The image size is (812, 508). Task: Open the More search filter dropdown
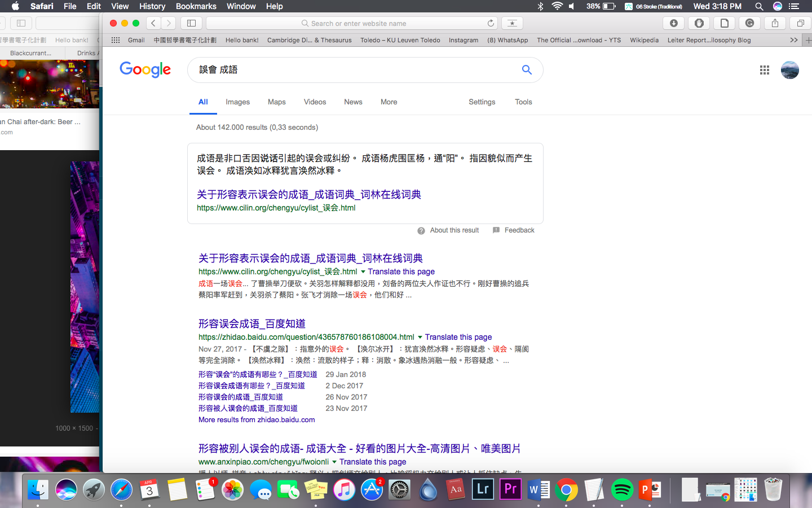tap(389, 102)
